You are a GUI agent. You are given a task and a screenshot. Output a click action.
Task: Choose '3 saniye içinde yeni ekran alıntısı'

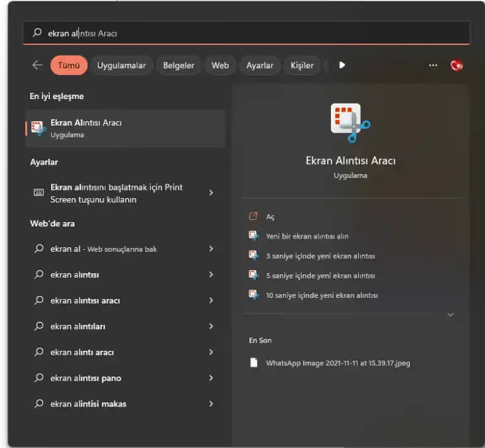(x=320, y=256)
